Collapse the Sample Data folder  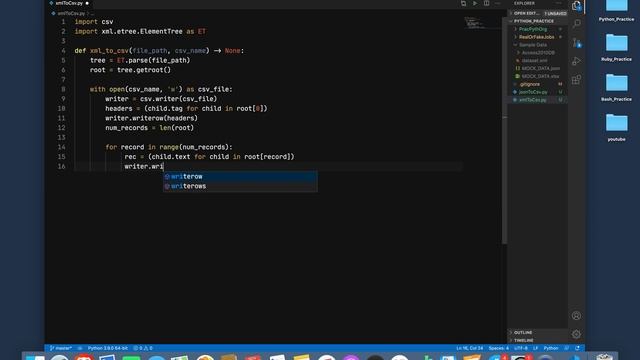tap(533, 45)
